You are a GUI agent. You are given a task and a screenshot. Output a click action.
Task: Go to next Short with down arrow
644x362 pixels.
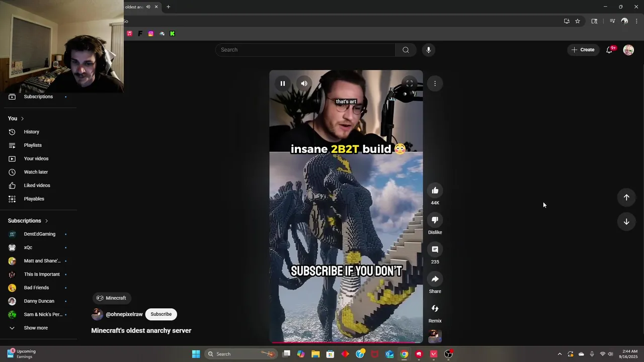[626, 222]
